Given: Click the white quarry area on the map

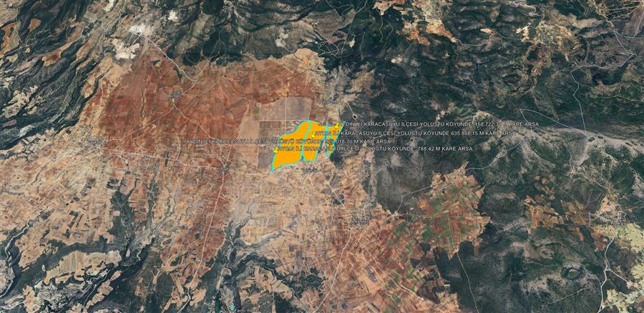Looking at the screenshot, I should [x=137, y=29].
